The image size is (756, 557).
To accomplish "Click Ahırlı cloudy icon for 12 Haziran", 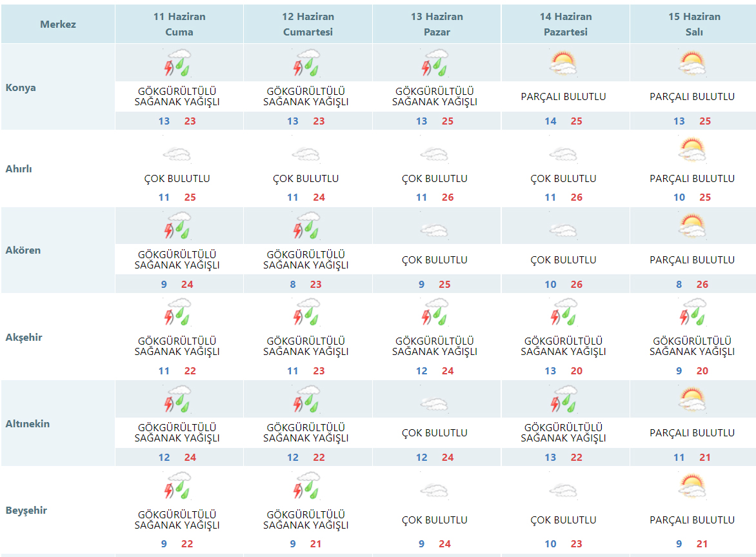I will coord(306,154).
